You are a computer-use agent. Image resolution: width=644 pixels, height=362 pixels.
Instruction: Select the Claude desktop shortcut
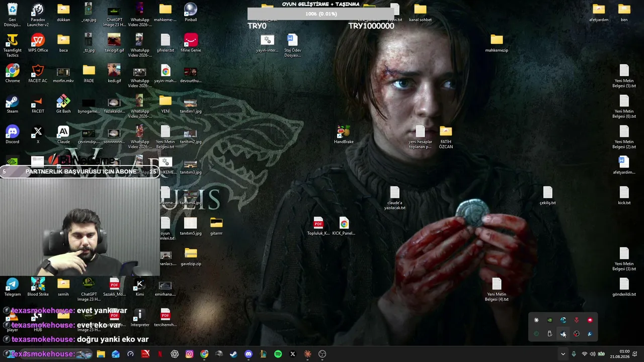[63, 135]
